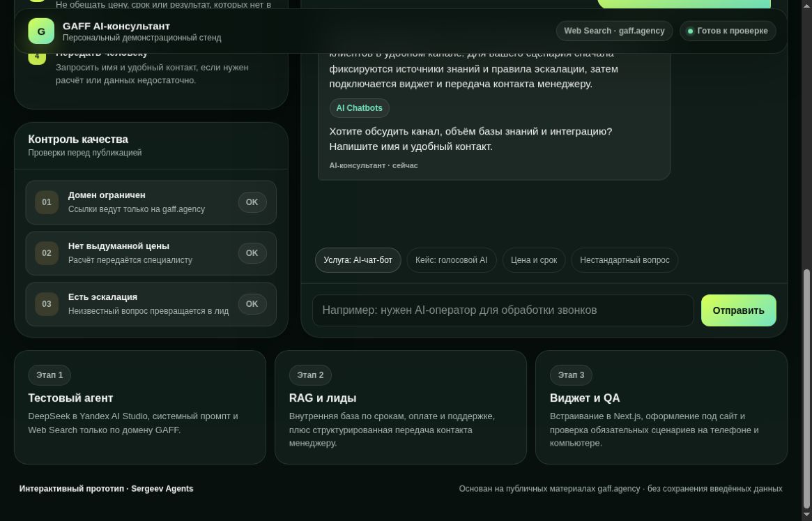Choose the Кейс: голосовой AI chip
The height and width of the screenshot is (521, 812).
point(452,260)
